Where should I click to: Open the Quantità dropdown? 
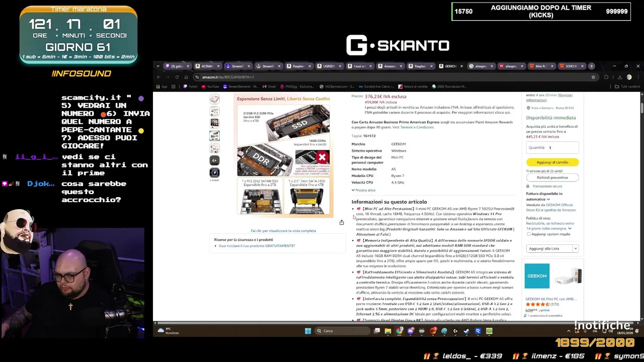(x=552, y=148)
